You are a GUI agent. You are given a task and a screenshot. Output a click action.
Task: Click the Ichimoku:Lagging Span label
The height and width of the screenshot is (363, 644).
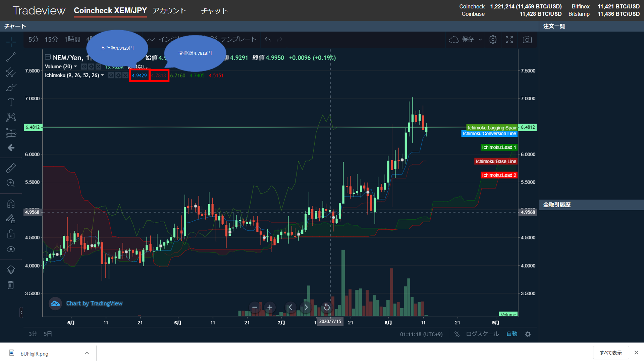pos(492,128)
